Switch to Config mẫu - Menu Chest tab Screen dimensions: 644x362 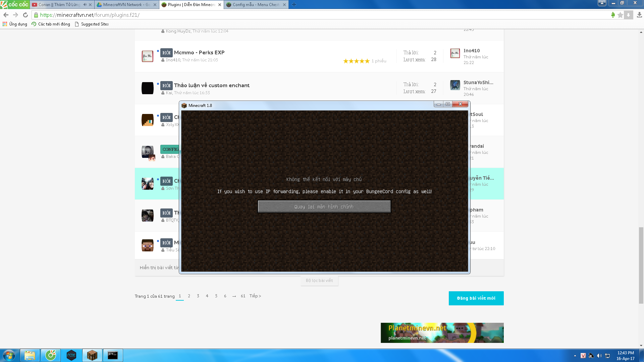coord(255,5)
